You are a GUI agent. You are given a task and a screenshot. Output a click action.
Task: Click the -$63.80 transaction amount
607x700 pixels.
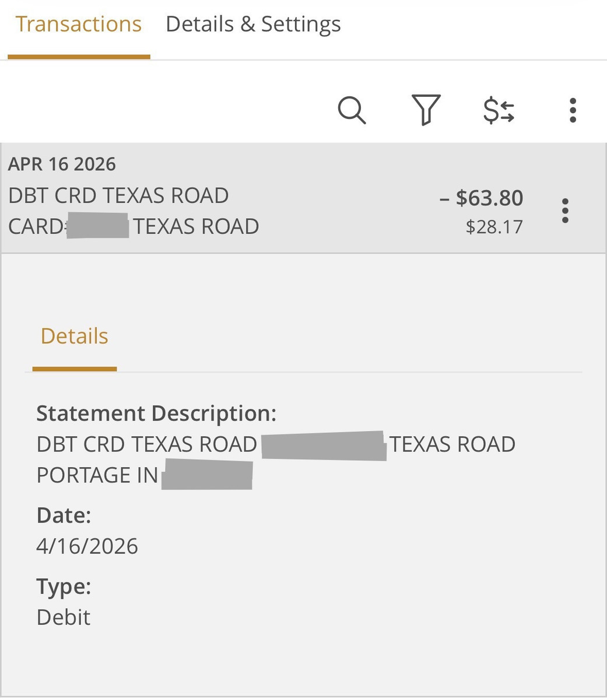pyautogui.click(x=481, y=198)
